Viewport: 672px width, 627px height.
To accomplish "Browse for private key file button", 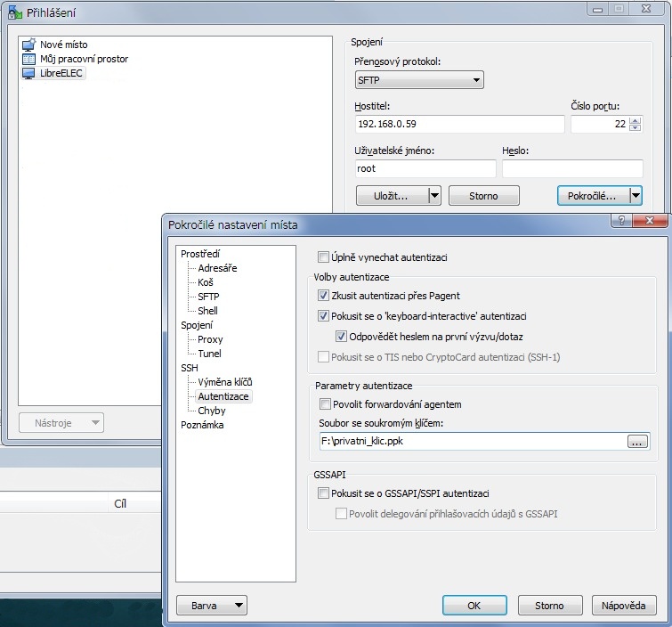I will point(637,441).
